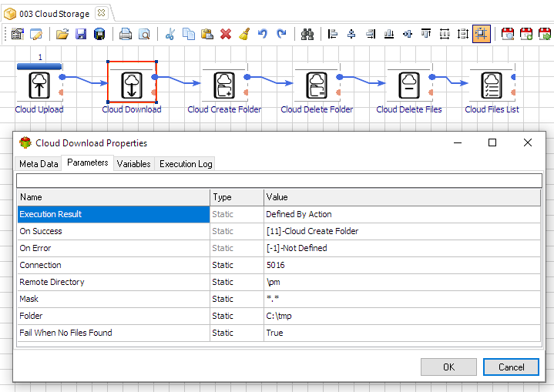Print the workflow with the printer icon
Image resolution: width=554 pixels, height=392 pixels.
(126, 34)
